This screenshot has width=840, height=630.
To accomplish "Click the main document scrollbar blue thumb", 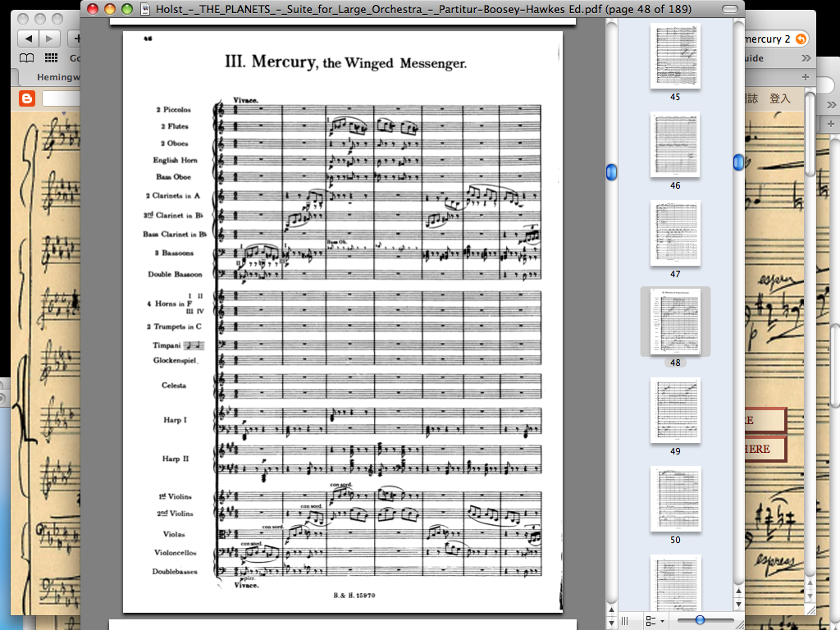I will click(x=611, y=172).
